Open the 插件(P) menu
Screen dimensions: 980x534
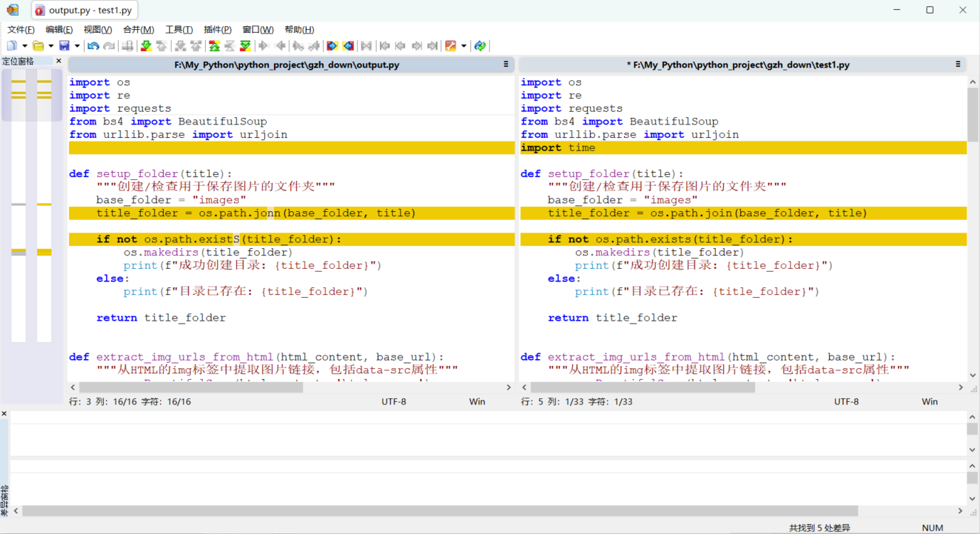coord(217,29)
